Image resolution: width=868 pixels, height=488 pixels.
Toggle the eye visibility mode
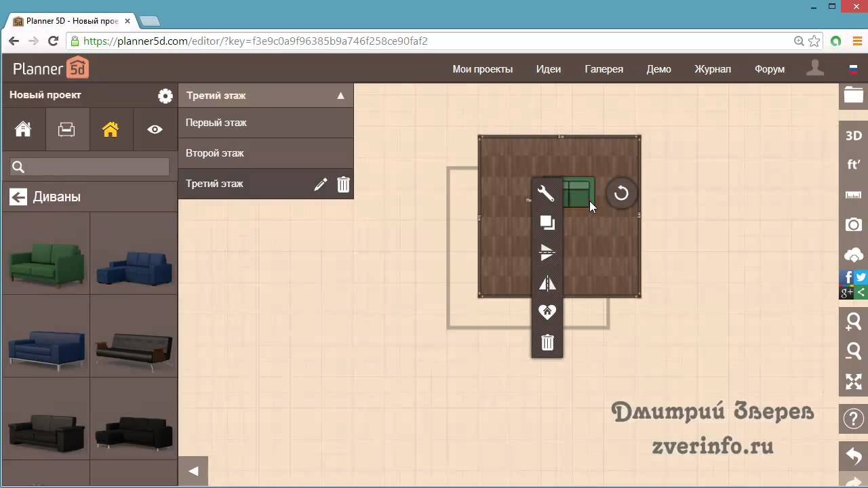click(155, 129)
